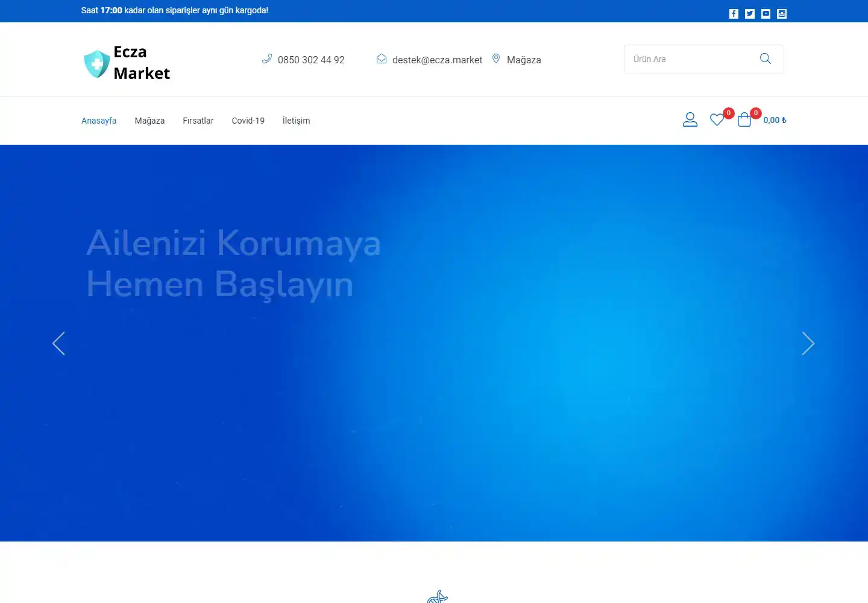
Task: Click the location pin icon
Action: click(x=496, y=58)
